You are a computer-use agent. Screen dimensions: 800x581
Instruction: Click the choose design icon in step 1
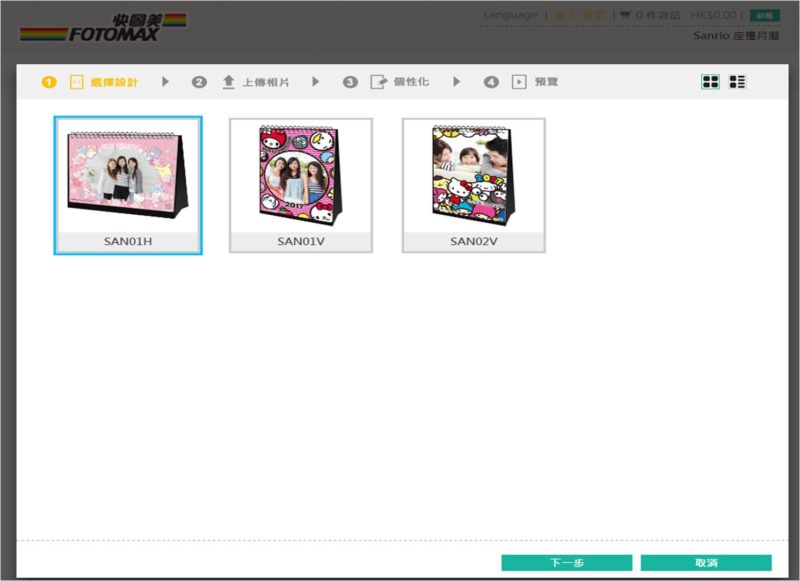click(77, 82)
